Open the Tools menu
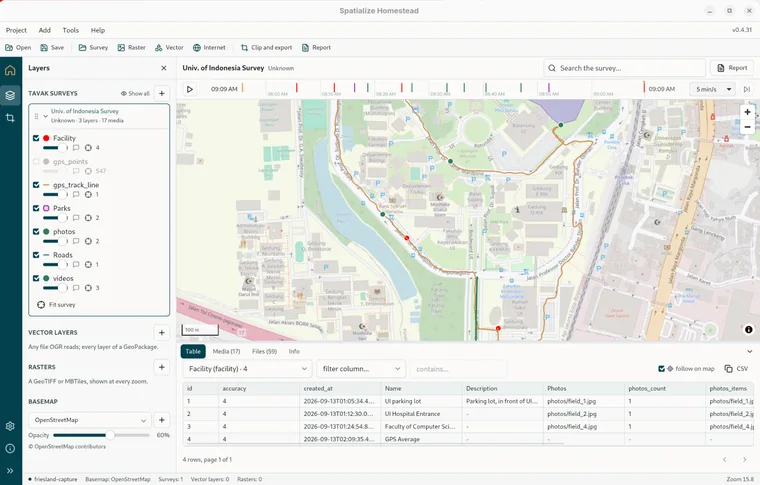Screen dimensions: 760x485 click(70, 30)
